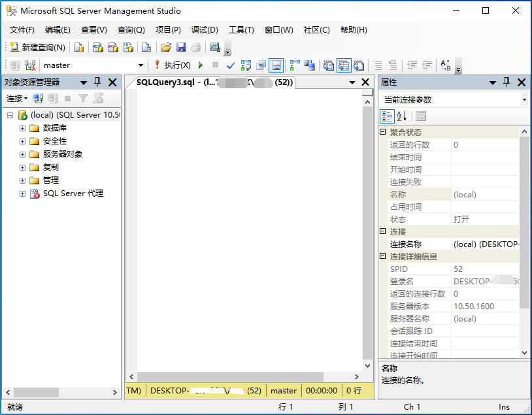The image size is (532, 415).
Task: Comment out the selected lines
Action: tap(378, 65)
